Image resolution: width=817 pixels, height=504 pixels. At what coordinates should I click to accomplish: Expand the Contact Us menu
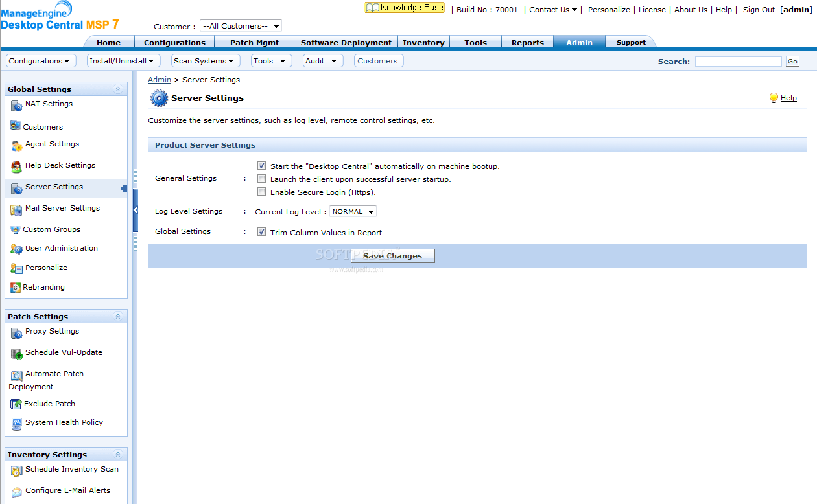tap(553, 10)
